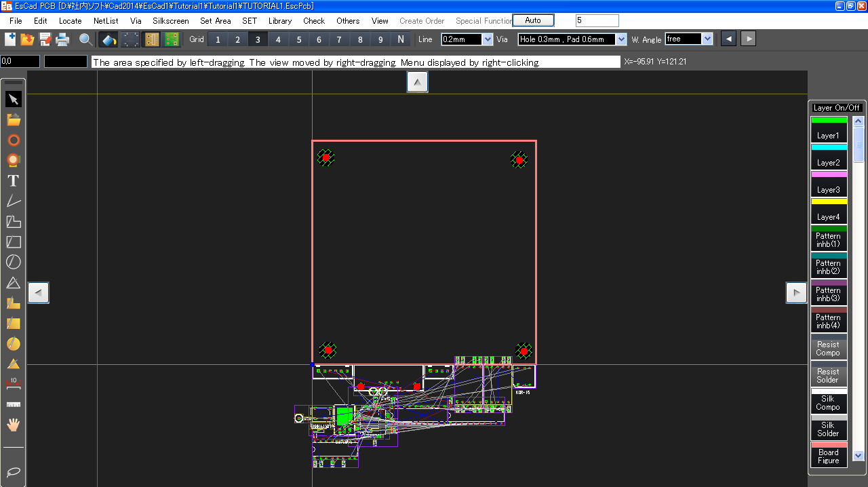The height and width of the screenshot is (487, 868).
Task: Open the NetList menu
Action: pyautogui.click(x=106, y=21)
